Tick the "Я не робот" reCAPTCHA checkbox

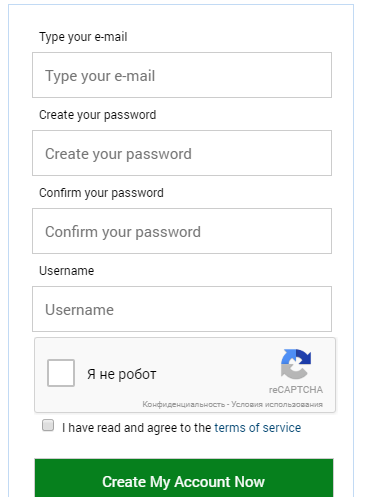(61, 373)
